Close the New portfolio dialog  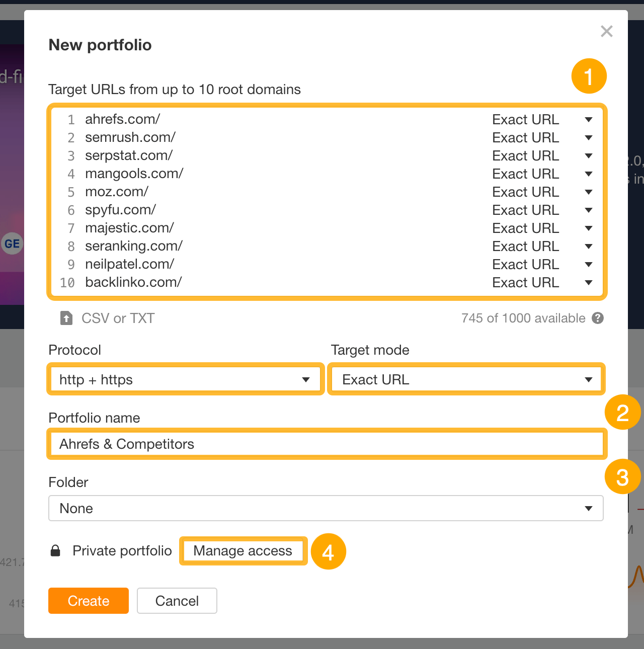click(x=607, y=31)
